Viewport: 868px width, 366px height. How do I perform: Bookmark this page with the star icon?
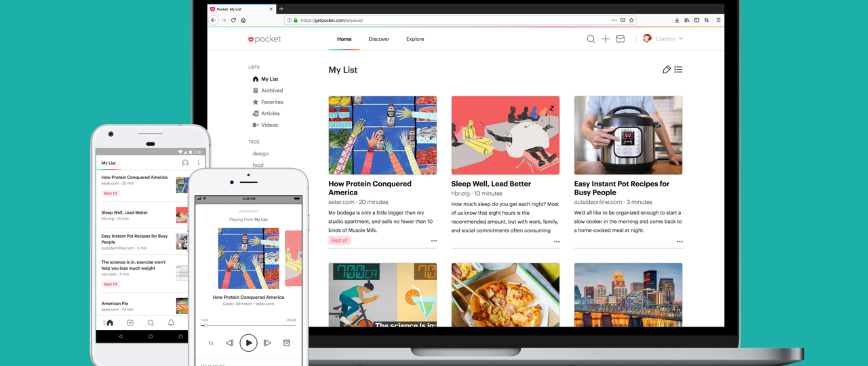coord(631,20)
